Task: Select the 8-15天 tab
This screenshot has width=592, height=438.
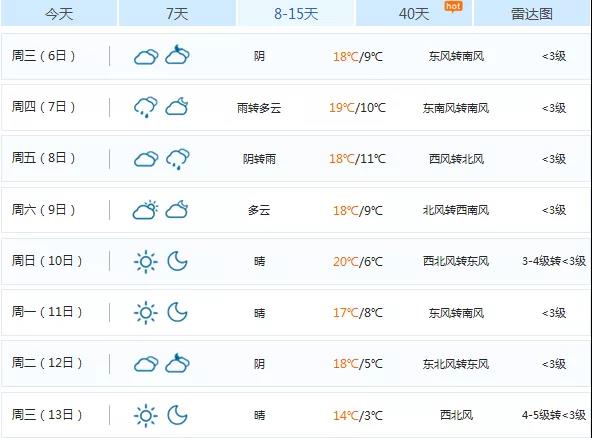Action: point(296,13)
